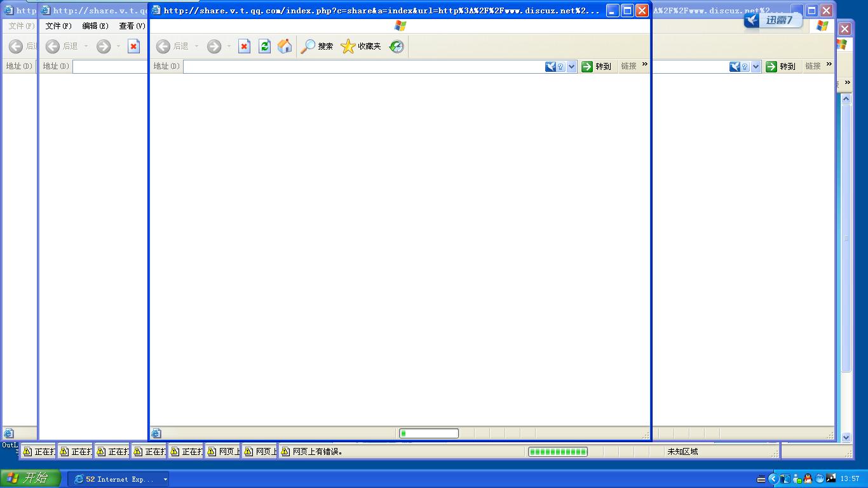The height and width of the screenshot is (488, 868).
Task: Click the Windows logo throbber in front window
Action: pos(400,25)
